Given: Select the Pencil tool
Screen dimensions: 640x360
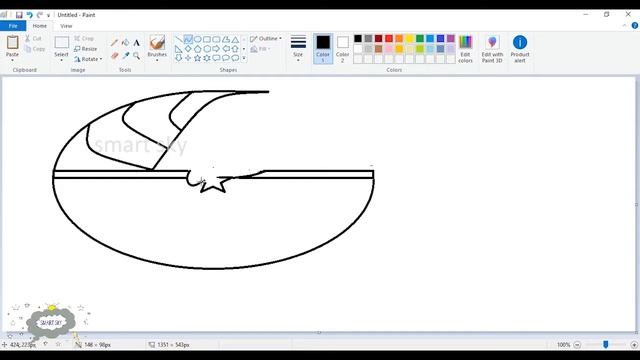Looking at the screenshot, I should (x=114, y=42).
